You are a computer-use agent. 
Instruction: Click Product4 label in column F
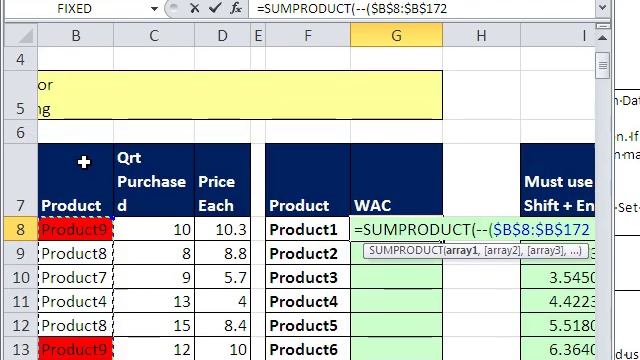point(308,301)
